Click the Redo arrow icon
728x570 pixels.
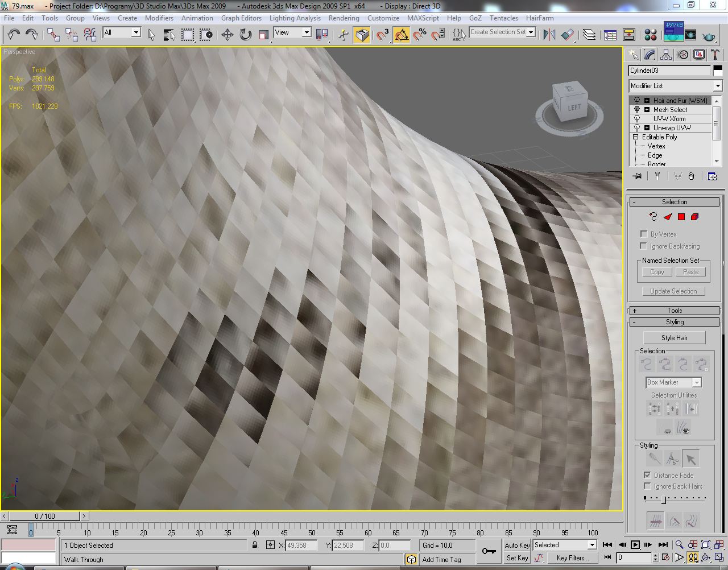point(31,35)
